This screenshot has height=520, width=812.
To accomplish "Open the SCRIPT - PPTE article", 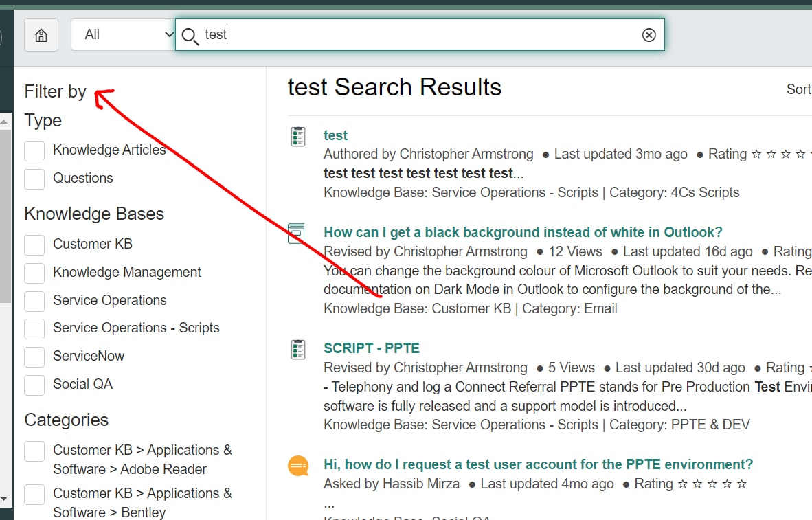I will point(372,348).
